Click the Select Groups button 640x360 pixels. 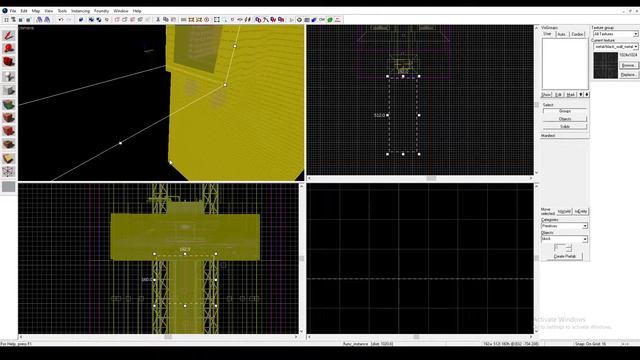point(565,111)
